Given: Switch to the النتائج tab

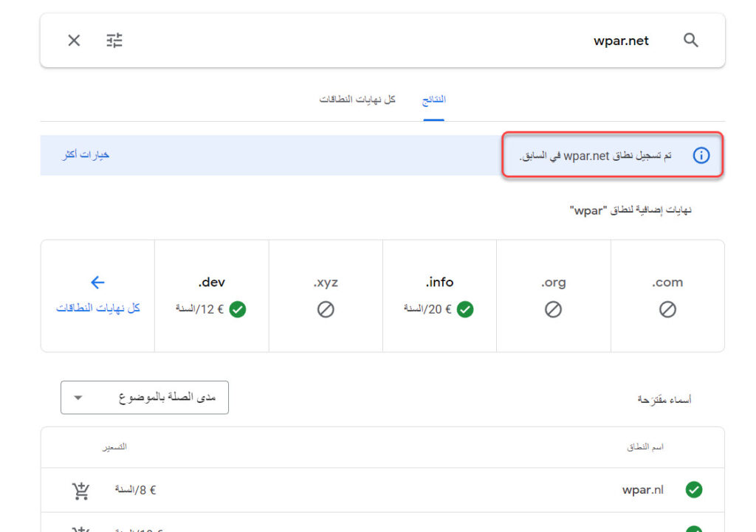Looking at the screenshot, I should click(x=434, y=100).
